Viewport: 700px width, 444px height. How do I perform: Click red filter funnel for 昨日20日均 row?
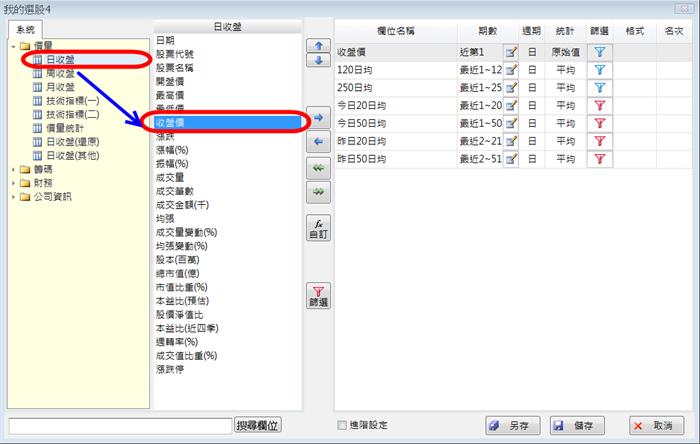pyautogui.click(x=600, y=141)
